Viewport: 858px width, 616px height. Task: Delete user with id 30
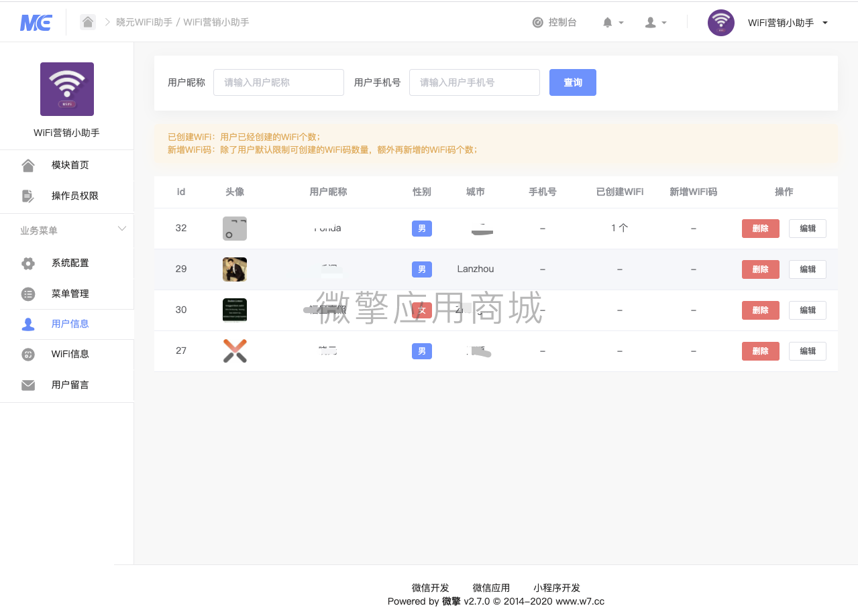pos(761,310)
